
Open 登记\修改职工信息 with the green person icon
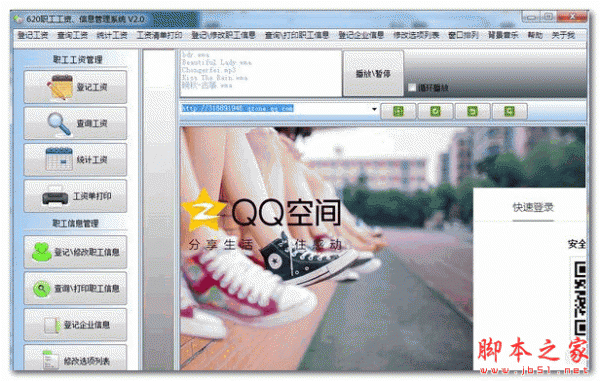[75, 252]
